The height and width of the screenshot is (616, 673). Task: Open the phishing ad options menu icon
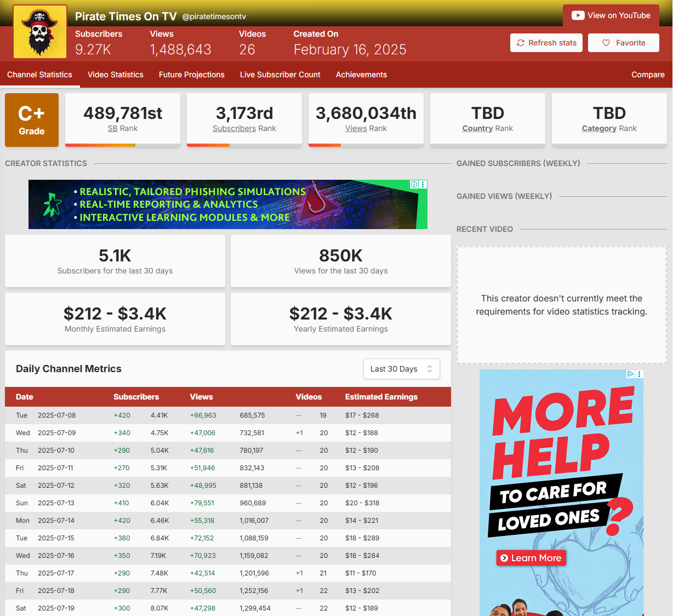[x=423, y=185]
